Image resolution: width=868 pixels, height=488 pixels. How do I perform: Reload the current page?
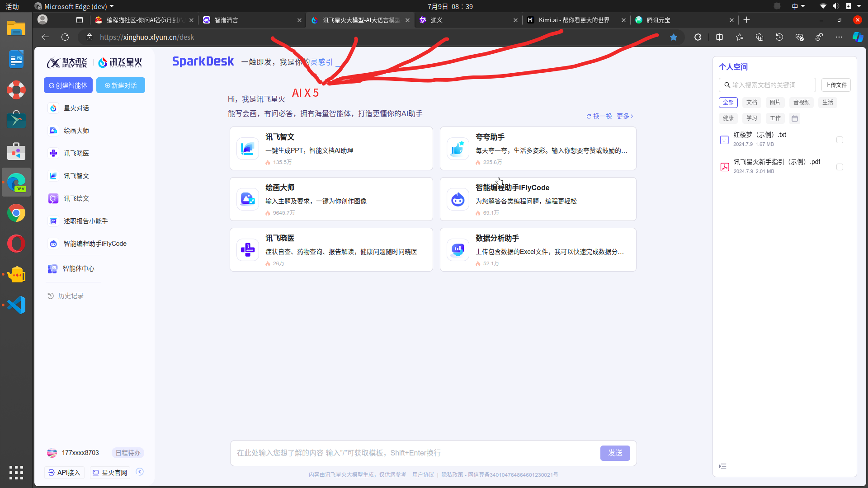tap(65, 37)
